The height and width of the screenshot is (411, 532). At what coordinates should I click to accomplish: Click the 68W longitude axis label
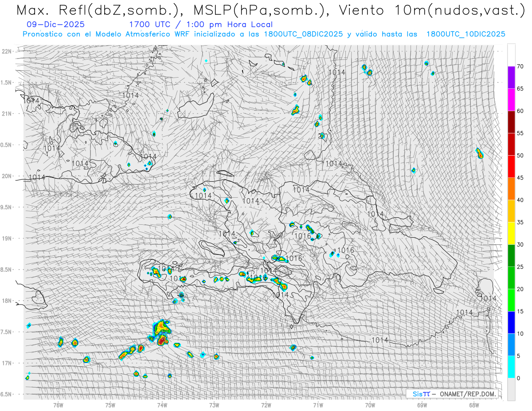pyautogui.click(x=474, y=404)
